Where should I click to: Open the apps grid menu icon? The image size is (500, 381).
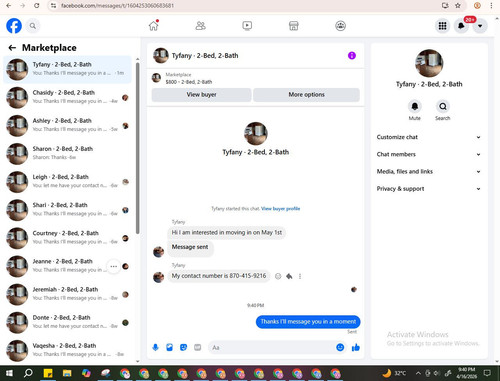point(442,26)
